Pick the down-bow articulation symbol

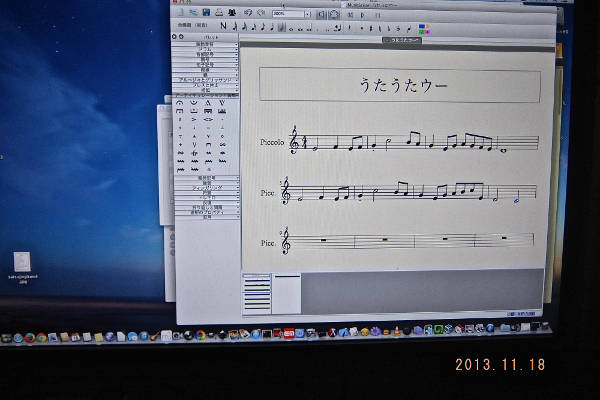tap(208, 145)
